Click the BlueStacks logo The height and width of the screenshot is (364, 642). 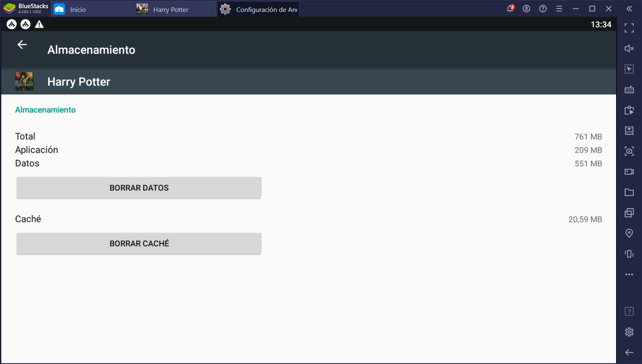click(x=9, y=9)
